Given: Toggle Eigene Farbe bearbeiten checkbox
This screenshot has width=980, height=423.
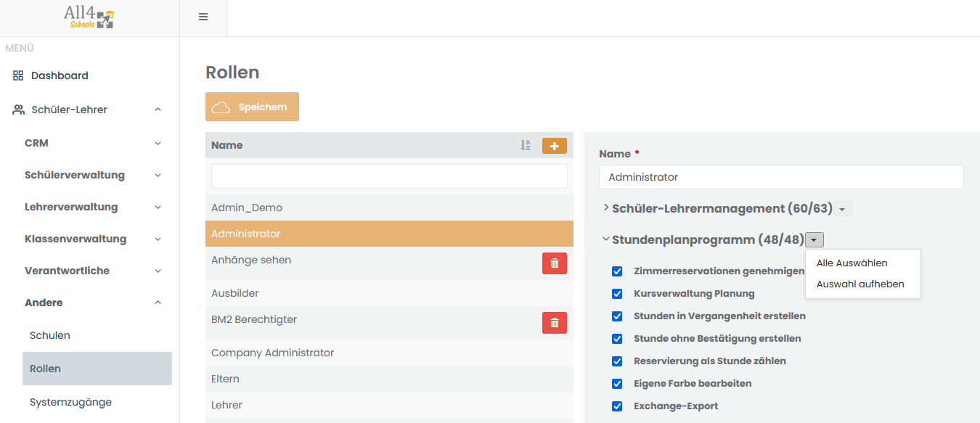Looking at the screenshot, I should [617, 384].
